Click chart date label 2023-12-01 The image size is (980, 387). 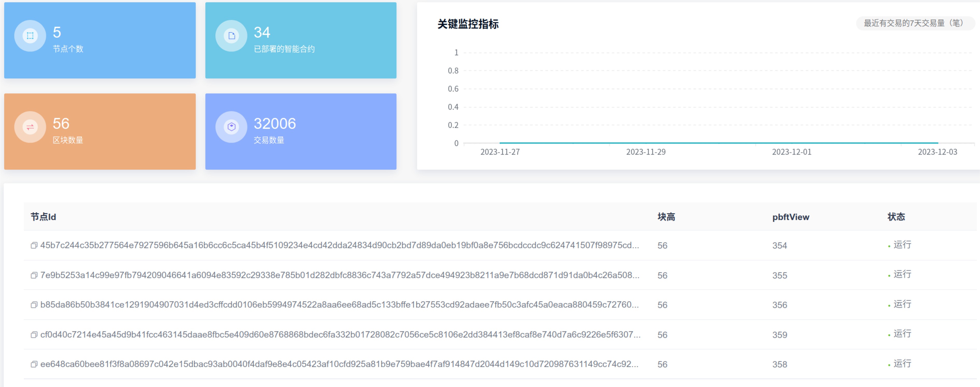tap(792, 152)
